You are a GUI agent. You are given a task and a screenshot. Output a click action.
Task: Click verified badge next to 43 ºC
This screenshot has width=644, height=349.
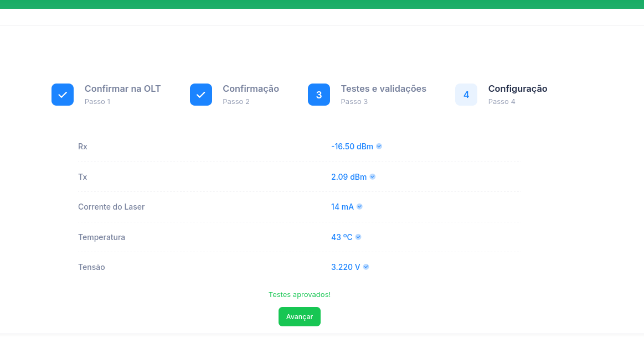pos(358,237)
